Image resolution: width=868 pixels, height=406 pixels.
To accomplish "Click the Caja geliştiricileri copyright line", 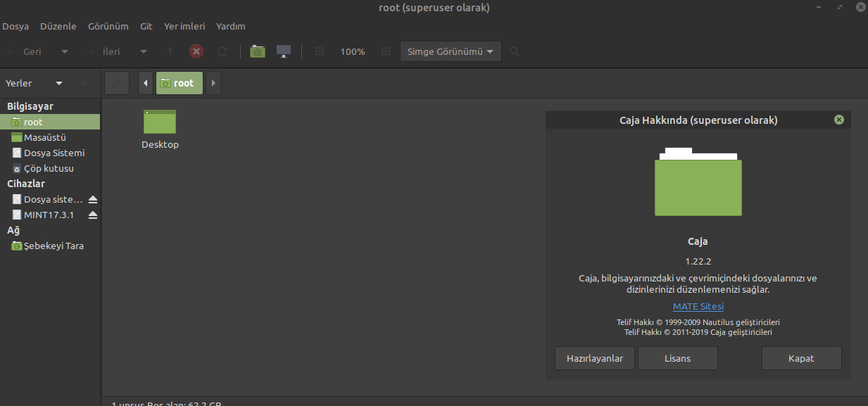I will click(x=698, y=332).
